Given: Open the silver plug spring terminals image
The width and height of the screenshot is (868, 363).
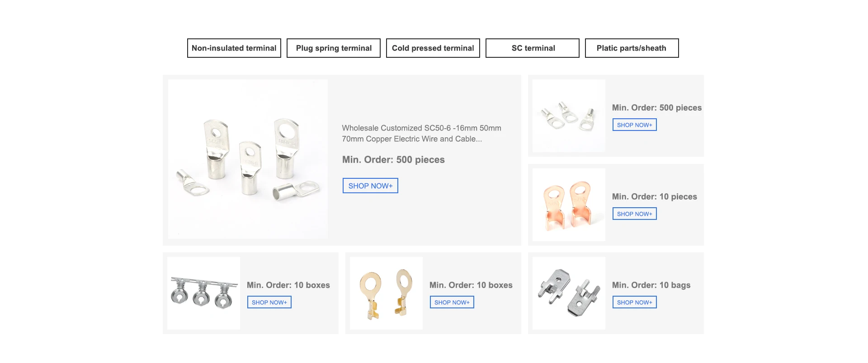Looking at the screenshot, I should [569, 293].
